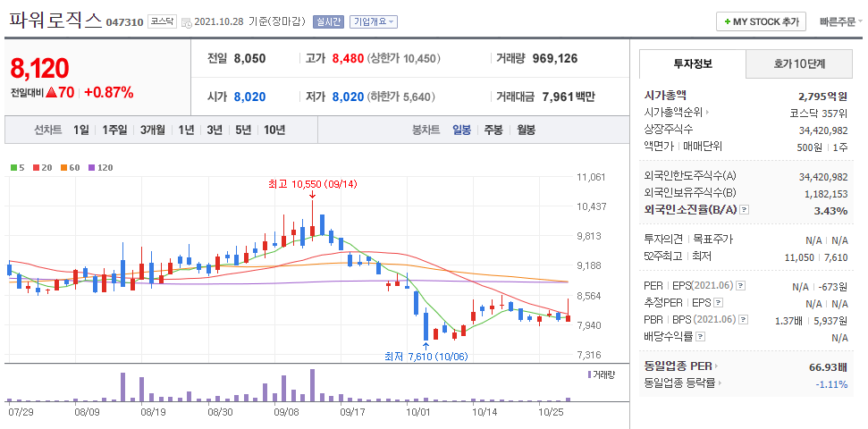Click the red 20-day moving average legend
This screenshot has width=868, height=429.
tap(43, 167)
